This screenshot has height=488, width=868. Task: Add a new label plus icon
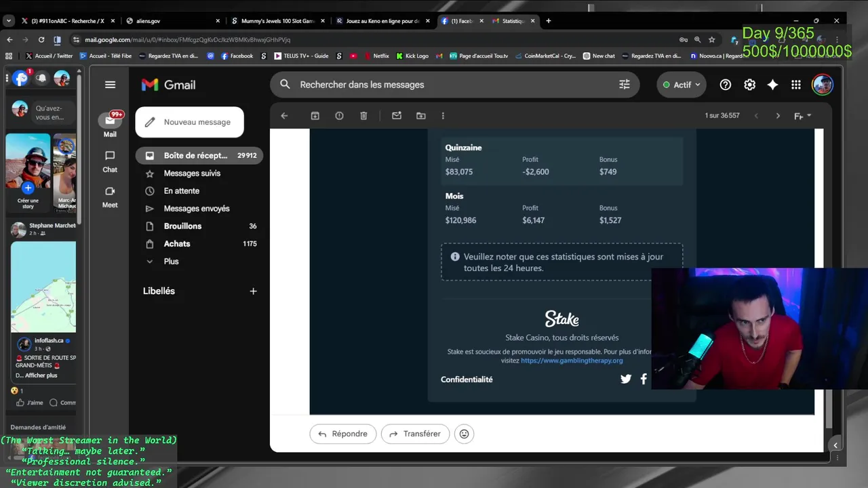coord(253,291)
